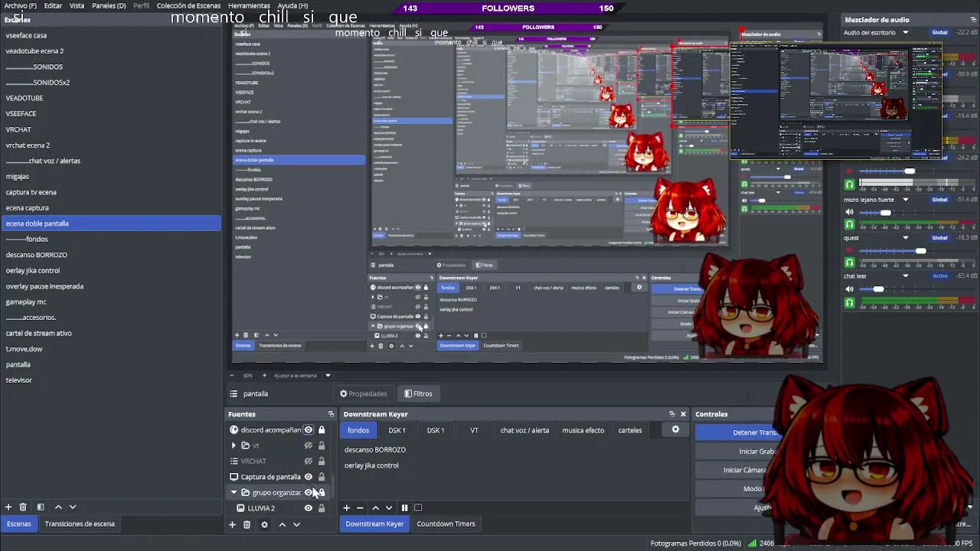Screen dimensions: 980x551
Task: Undock the Downstream Keyer panel
Action: tap(671, 414)
